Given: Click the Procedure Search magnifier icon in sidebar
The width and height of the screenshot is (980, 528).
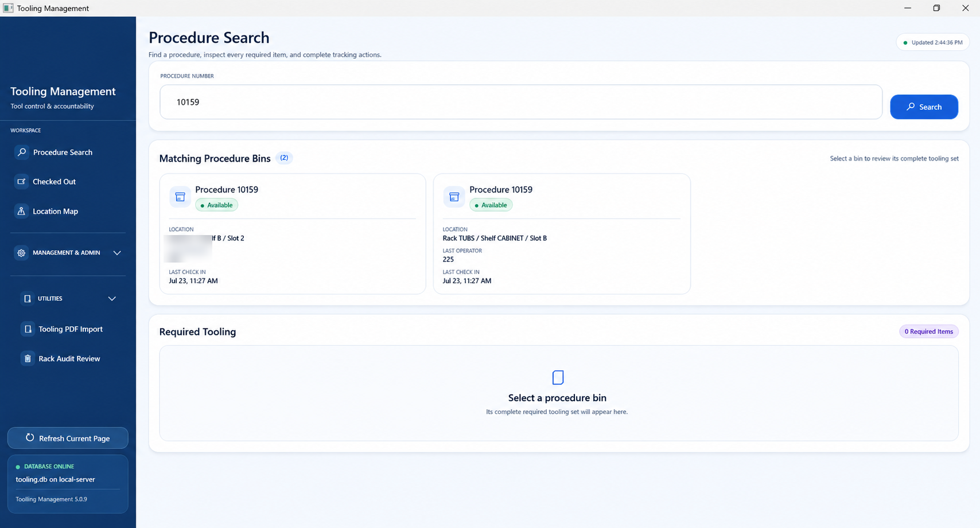Looking at the screenshot, I should point(22,152).
